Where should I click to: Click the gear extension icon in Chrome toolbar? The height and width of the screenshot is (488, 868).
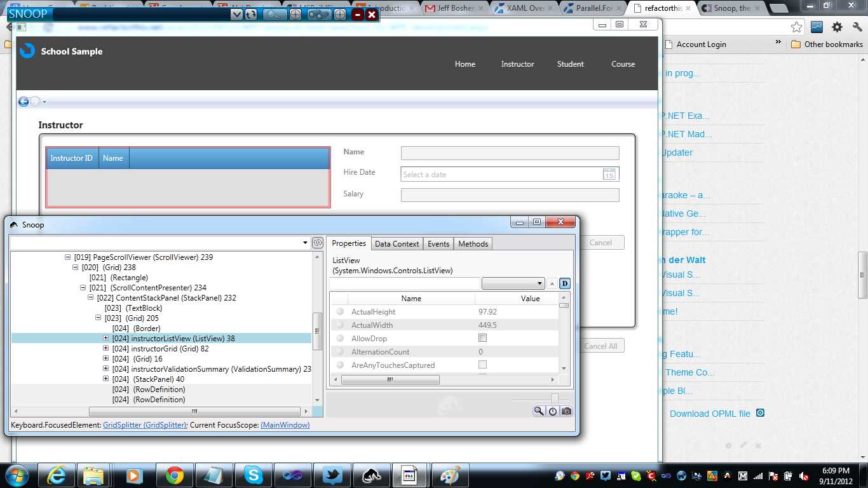[837, 27]
